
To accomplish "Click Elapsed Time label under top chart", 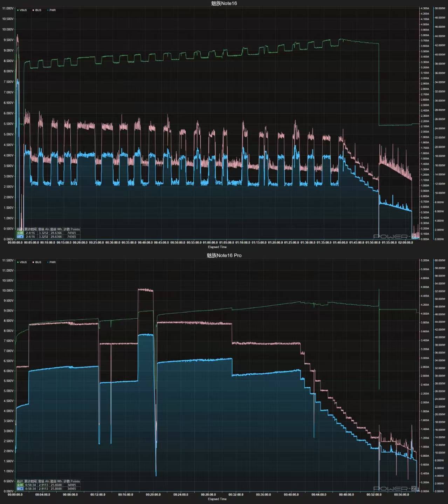I will tap(217, 247).
